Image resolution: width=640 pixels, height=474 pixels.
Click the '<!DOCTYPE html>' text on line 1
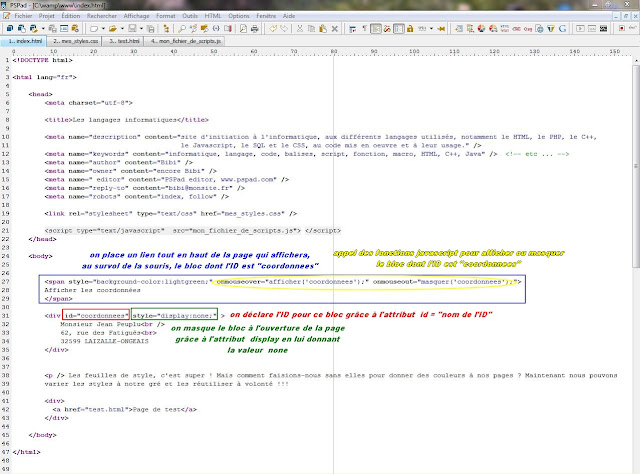click(x=42, y=60)
